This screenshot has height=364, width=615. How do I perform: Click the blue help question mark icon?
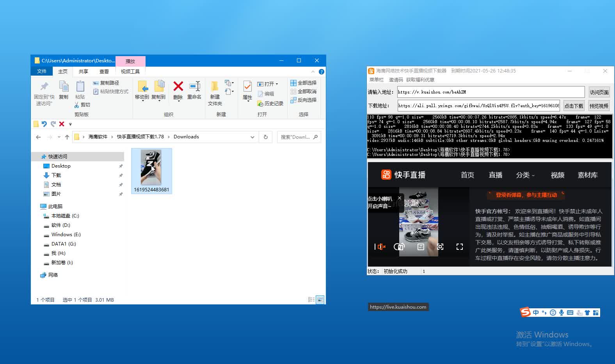coord(322,72)
